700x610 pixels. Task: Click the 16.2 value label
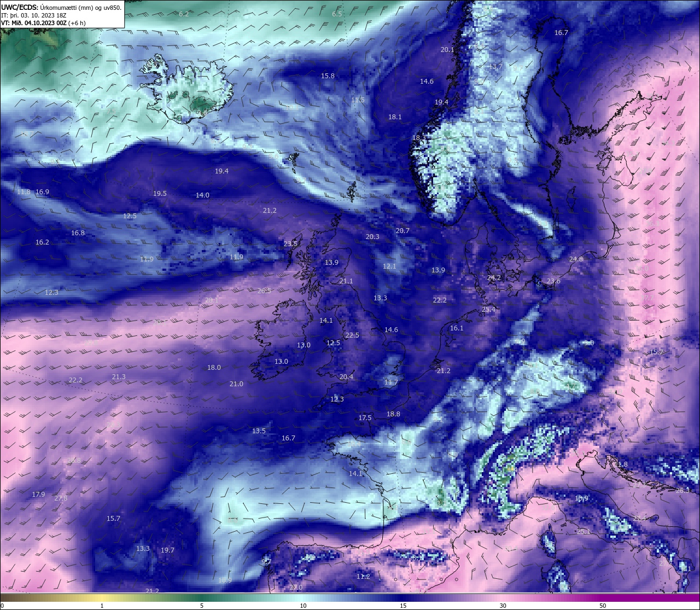point(42,242)
